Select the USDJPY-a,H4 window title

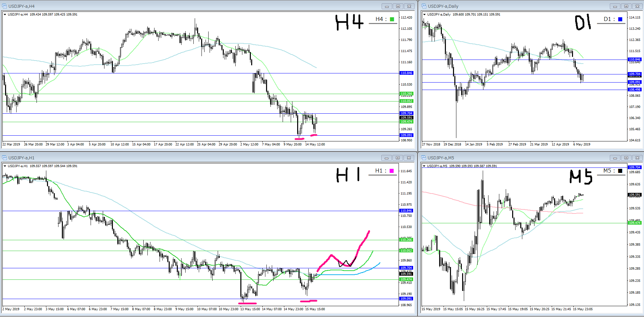[x=21, y=6]
